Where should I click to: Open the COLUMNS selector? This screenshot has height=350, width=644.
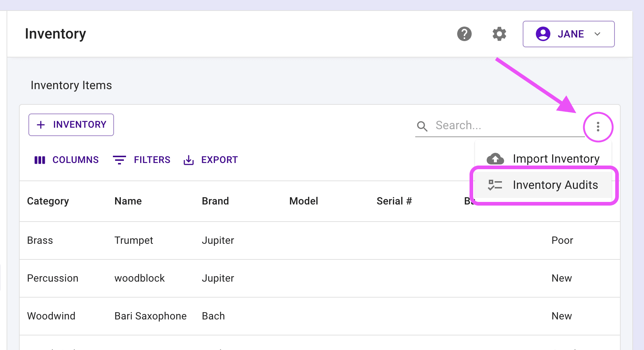(66, 160)
